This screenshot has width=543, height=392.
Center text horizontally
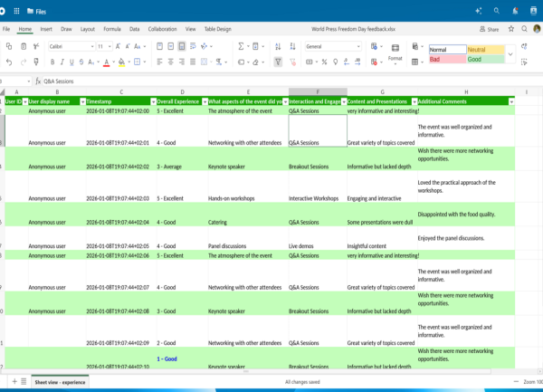pos(171,62)
